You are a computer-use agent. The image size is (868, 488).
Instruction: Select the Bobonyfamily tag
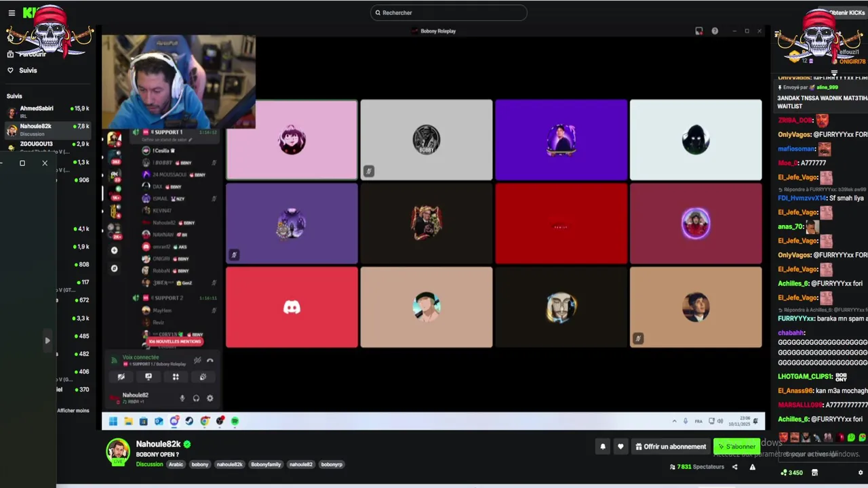pyautogui.click(x=266, y=465)
